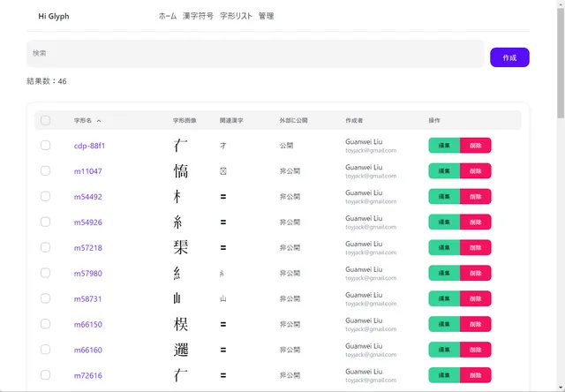Delete the m57980 glyph entry
This screenshot has height=392, width=565.
click(x=476, y=273)
